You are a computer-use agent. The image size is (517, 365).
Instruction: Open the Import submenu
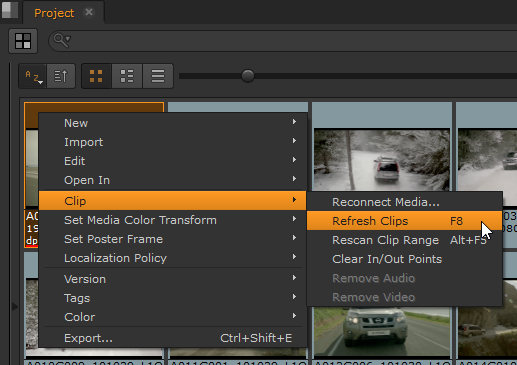click(x=173, y=142)
